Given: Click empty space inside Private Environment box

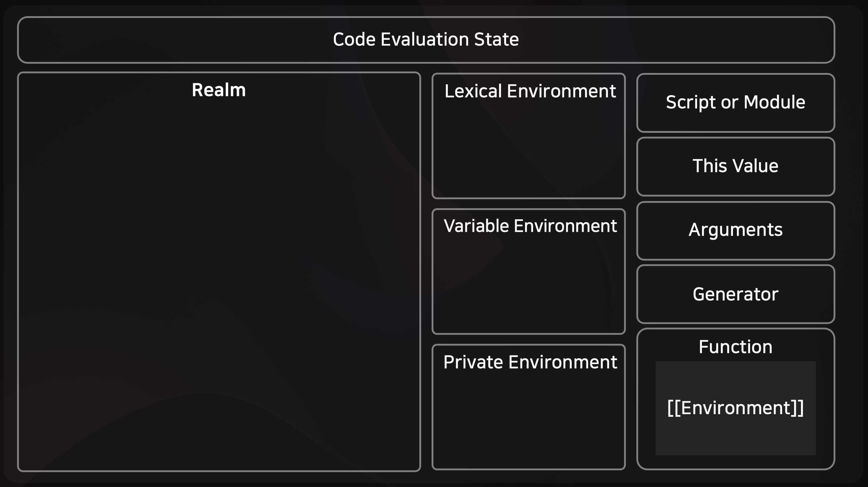Looking at the screenshot, I should click(x=528, y=421).
